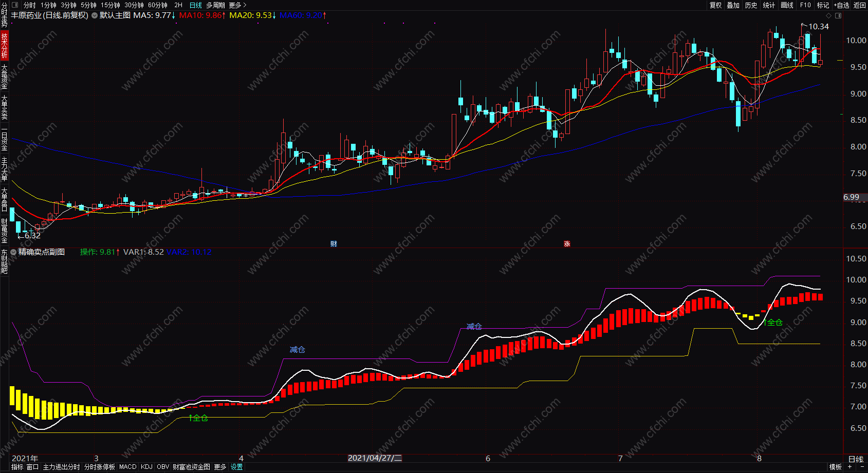Open the 设置 settings link
The image size is (868, 473).
click(x=237, y=467)
